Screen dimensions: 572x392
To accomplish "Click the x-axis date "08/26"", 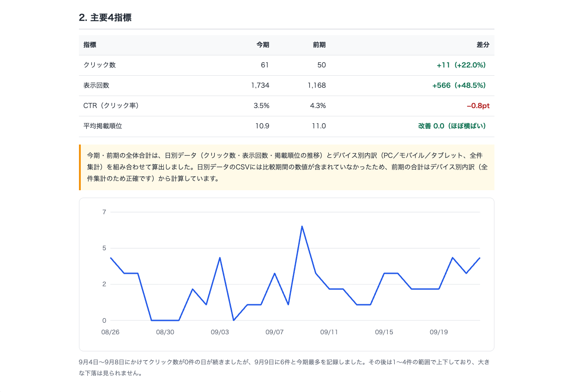I will [110, 332].
